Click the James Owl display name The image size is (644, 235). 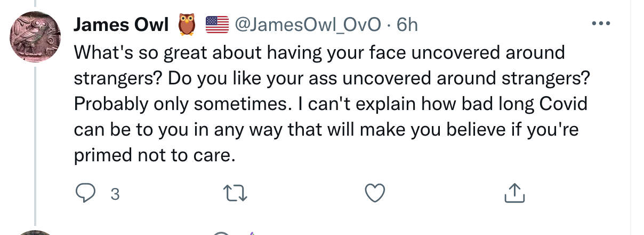[121, 25]
